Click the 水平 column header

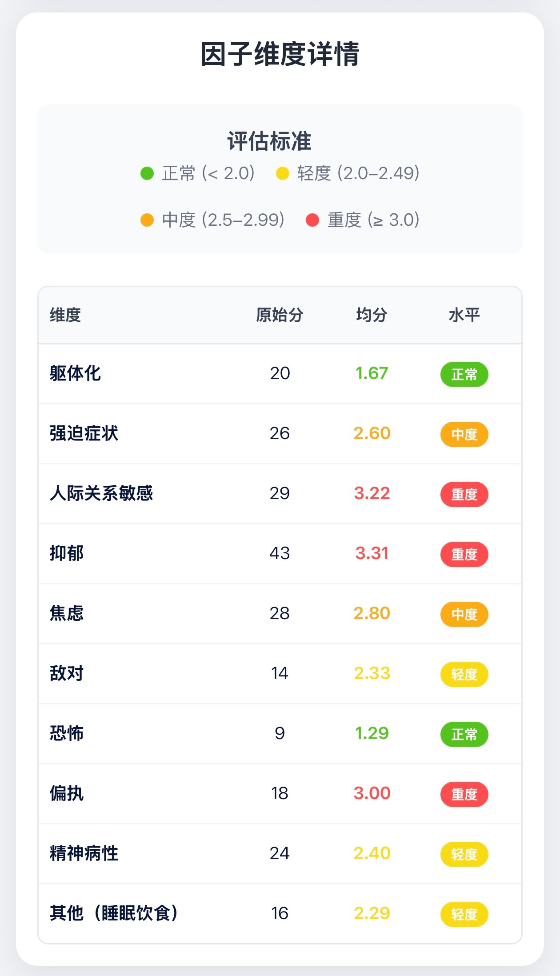(x=464, y=315)
